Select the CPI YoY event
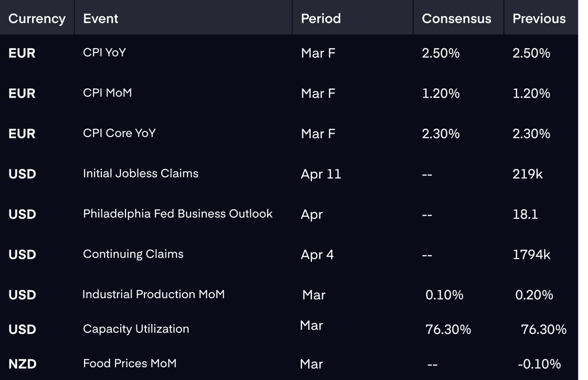This screenshot has width=588, height=380. pos(104,52)
